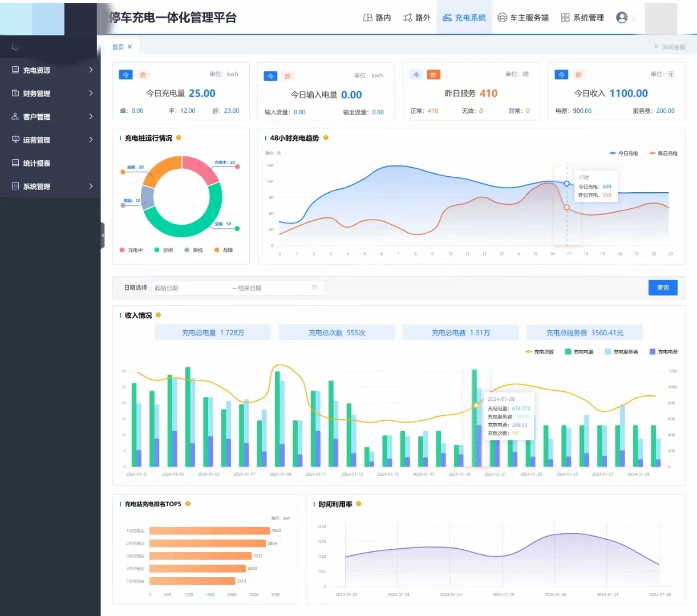The image size is (697, 616).
Task: Toggle 今日充电 series in trend legend
Action: 623,153
